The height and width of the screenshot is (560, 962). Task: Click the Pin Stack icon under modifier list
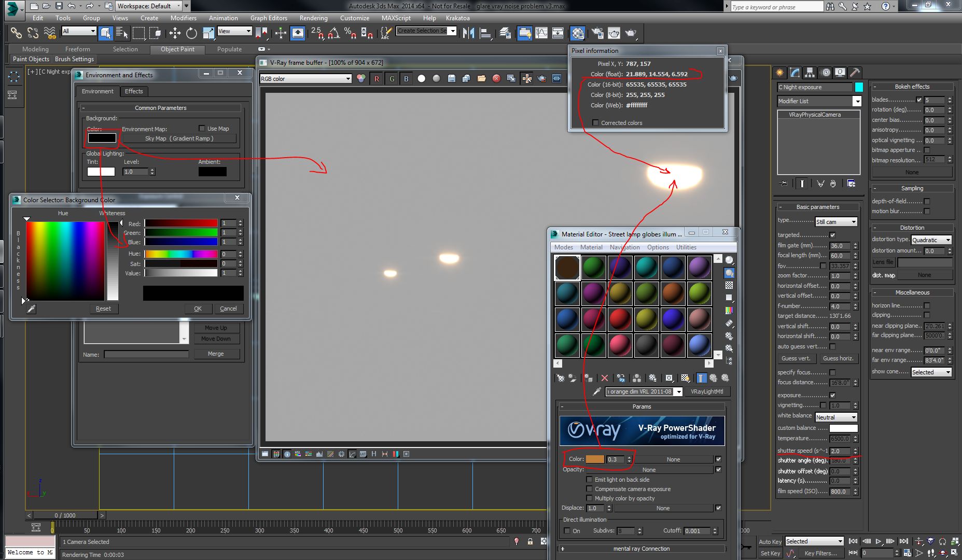tap(784, 184)
